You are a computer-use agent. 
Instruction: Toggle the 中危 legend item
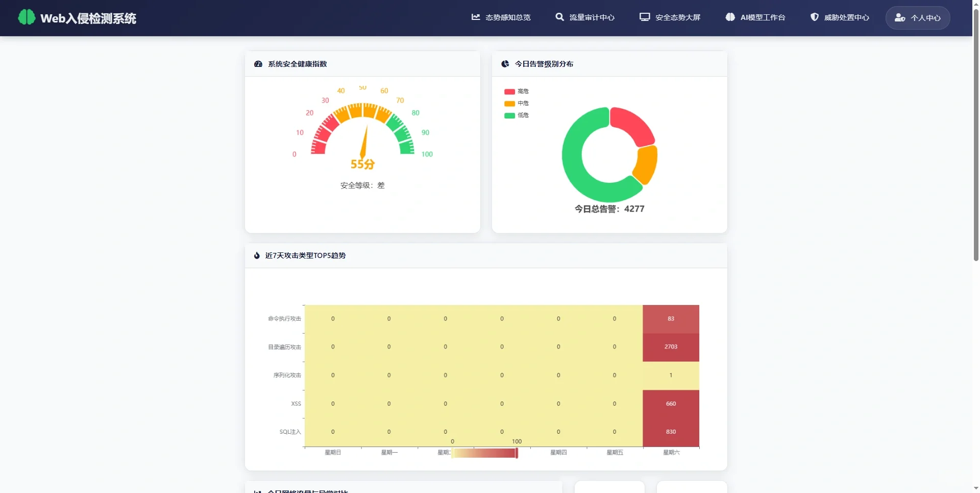tap(517, 103)
